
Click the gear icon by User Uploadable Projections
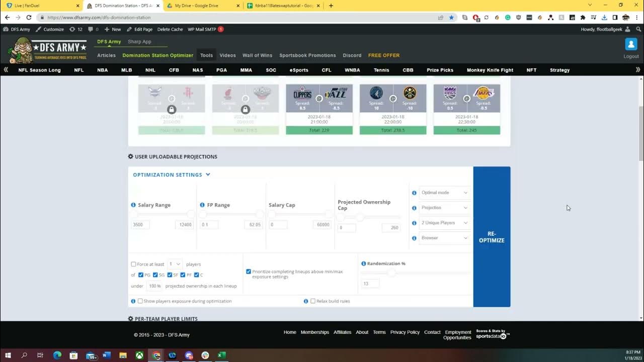131,157
